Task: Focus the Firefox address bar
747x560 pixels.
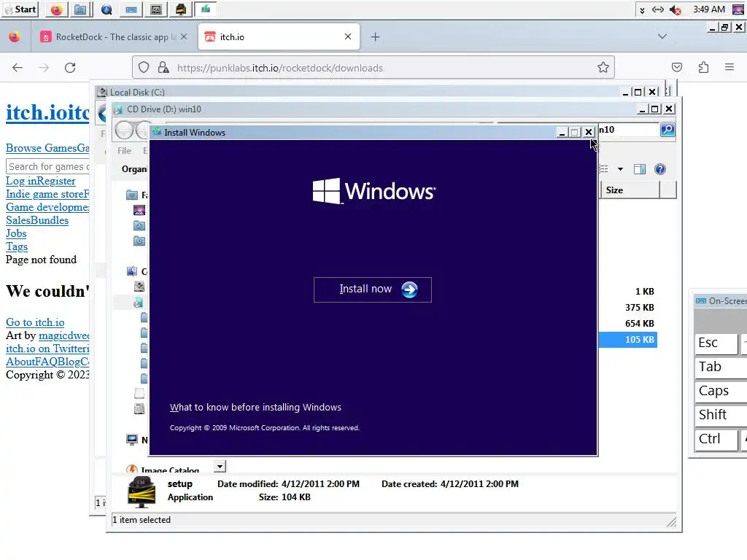Action: (373, 68)
